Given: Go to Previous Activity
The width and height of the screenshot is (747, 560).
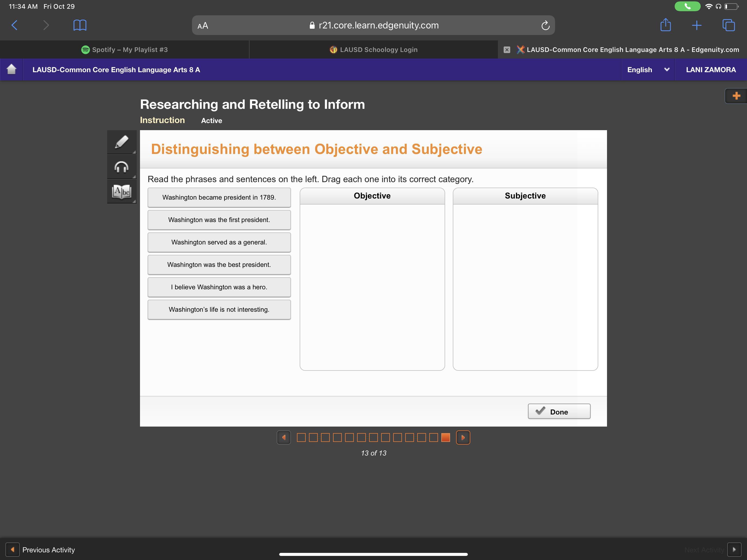Looking at the screenshot, I should click(x=40, y=550).
